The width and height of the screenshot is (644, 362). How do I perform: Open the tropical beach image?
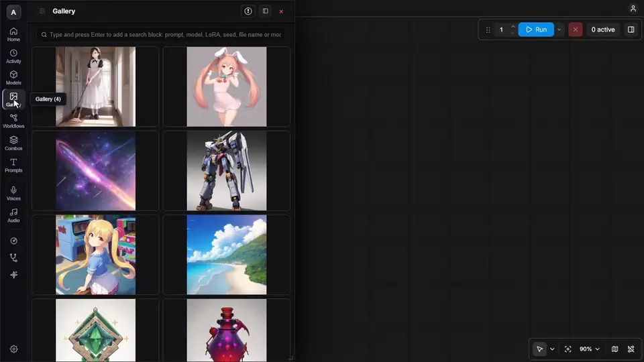(226, 255)
